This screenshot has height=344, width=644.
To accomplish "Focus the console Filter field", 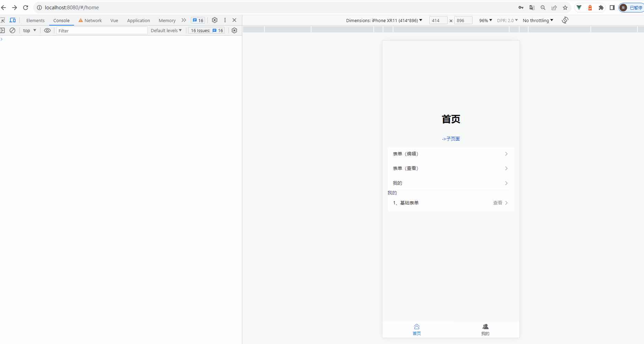I will (102, 31).
